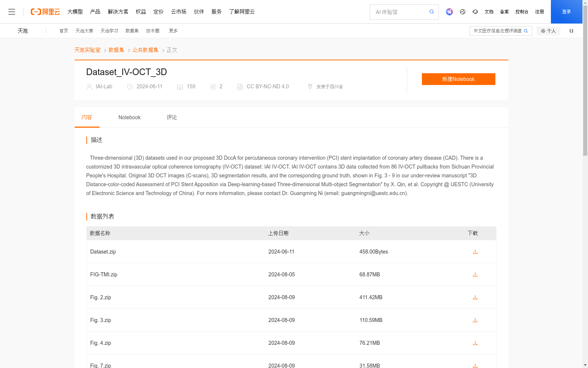The height and width of the screenshot is (368, 588).
Task: Open 首页 in the sub navigation
Action: point(64,31)
